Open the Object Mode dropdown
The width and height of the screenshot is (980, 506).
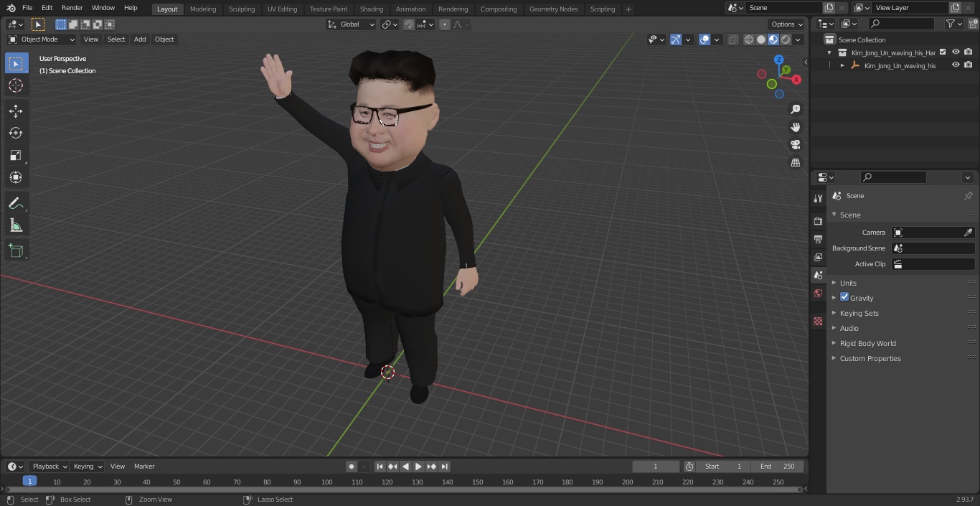pyautogui.click(x=42, y=39)
